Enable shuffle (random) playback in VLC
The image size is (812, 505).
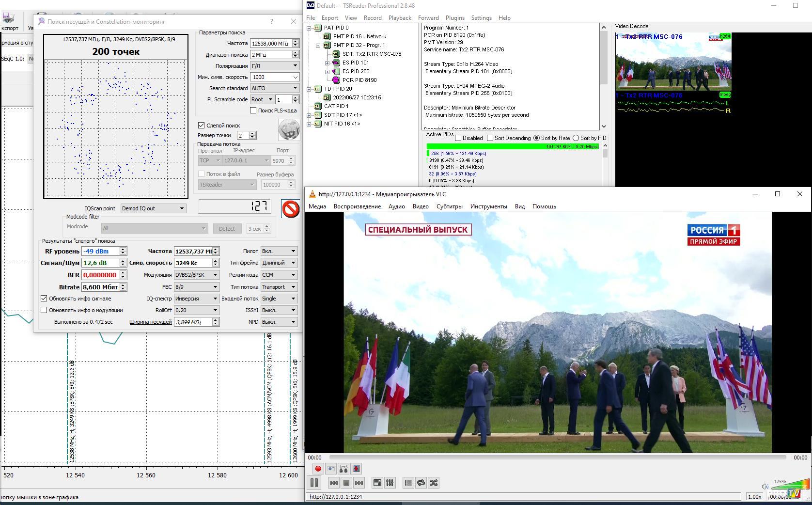tap(434, 483)
